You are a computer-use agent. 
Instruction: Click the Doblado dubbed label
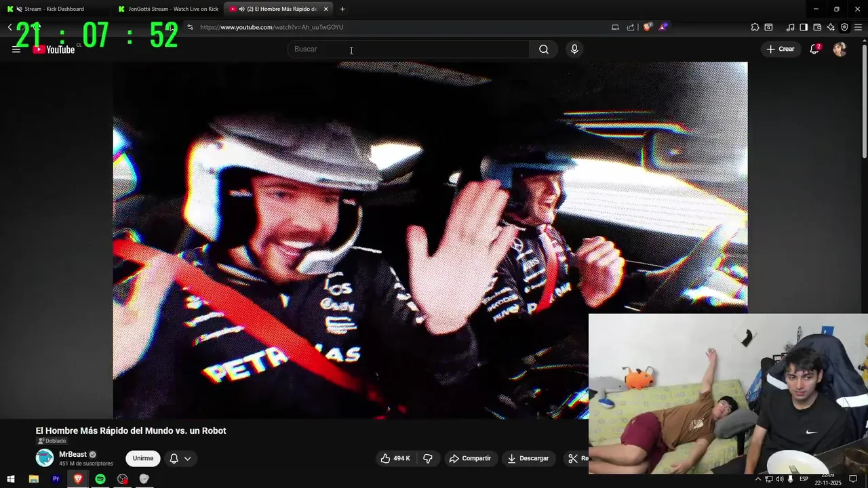(52, 441)
